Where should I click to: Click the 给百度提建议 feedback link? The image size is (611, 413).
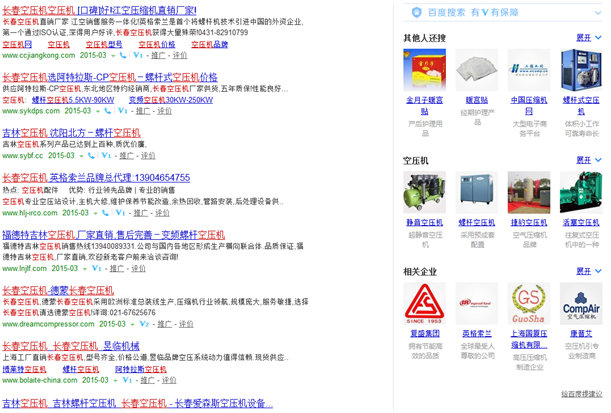[x=582, y=394]
